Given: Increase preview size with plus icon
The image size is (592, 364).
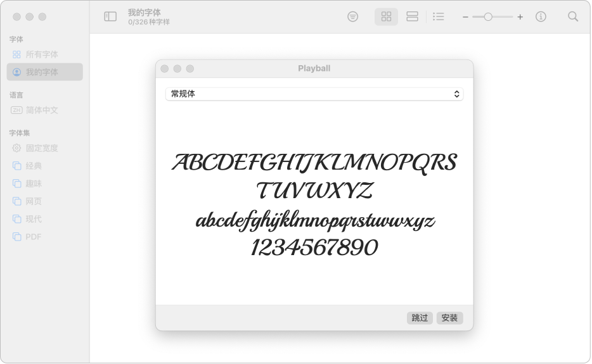Looking at the screenshot, I should point(520,17).
